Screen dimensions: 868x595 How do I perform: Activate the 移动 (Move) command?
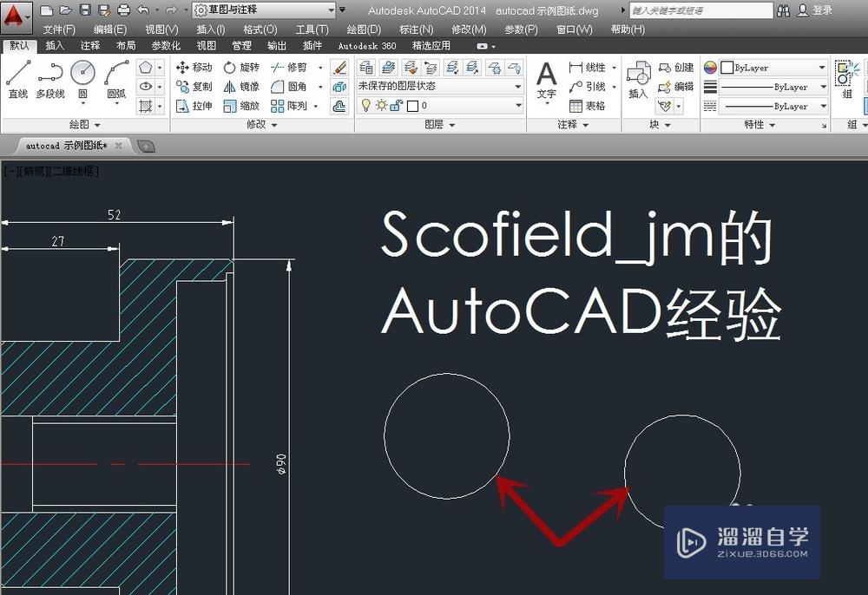(x=197, y=68)
